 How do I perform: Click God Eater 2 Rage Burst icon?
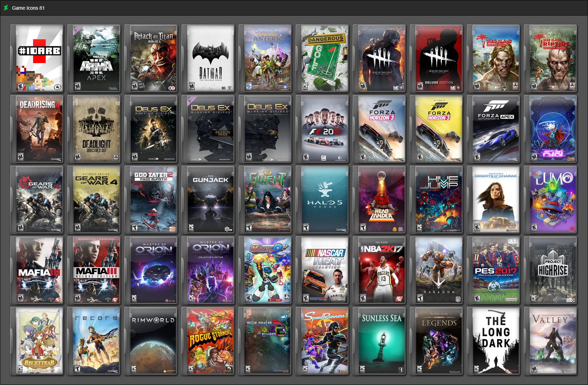151,200
